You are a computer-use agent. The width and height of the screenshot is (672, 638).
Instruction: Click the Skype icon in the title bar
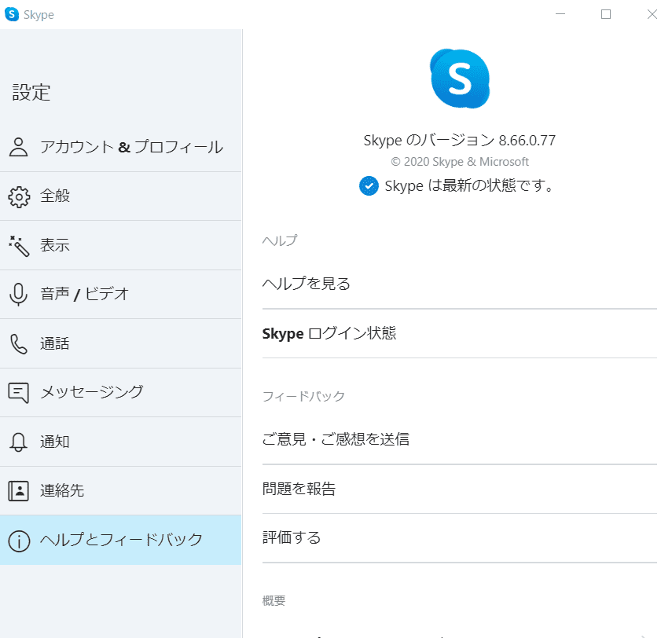[12, 14]
